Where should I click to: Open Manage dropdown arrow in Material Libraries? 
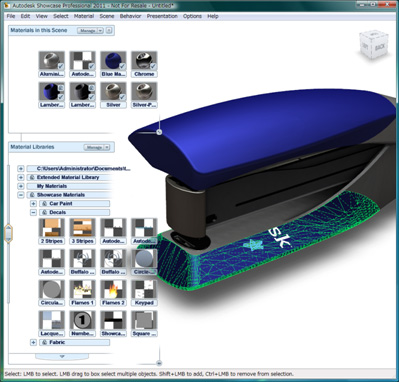107,147
